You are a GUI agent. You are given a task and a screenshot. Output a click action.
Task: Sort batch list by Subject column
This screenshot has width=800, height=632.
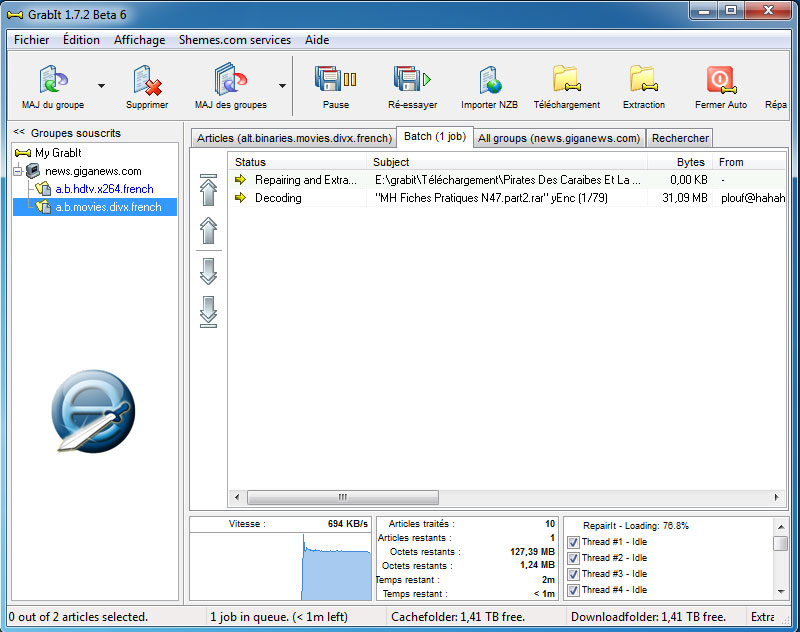(507, 162)
